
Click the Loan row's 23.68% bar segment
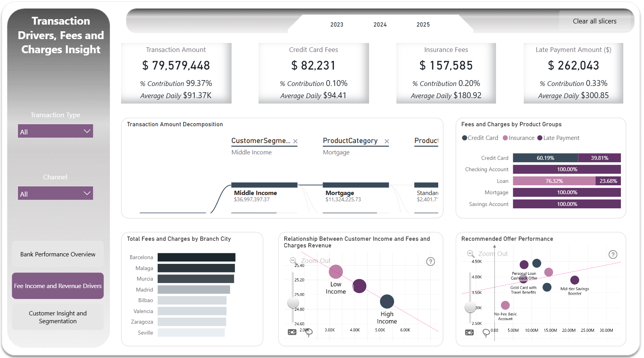click(608, 181)
